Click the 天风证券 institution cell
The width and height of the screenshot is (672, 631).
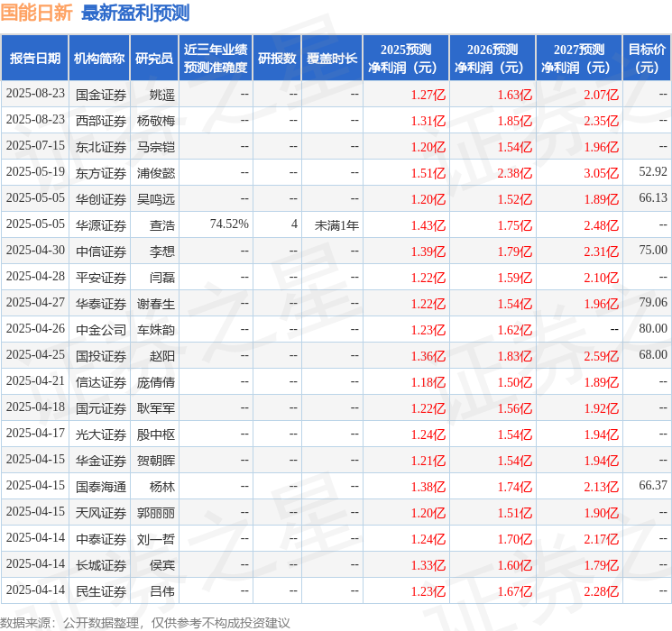point(101,513)
